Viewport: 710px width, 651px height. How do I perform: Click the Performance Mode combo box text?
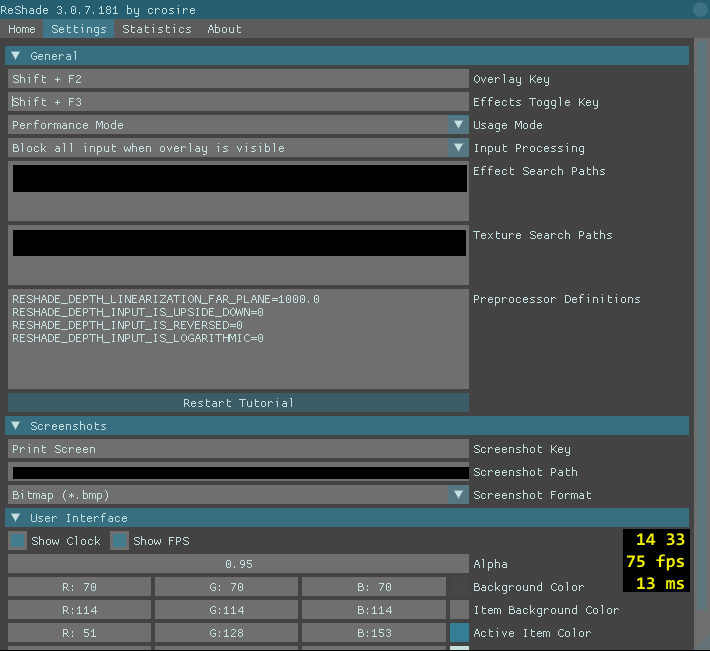point(68,125)
